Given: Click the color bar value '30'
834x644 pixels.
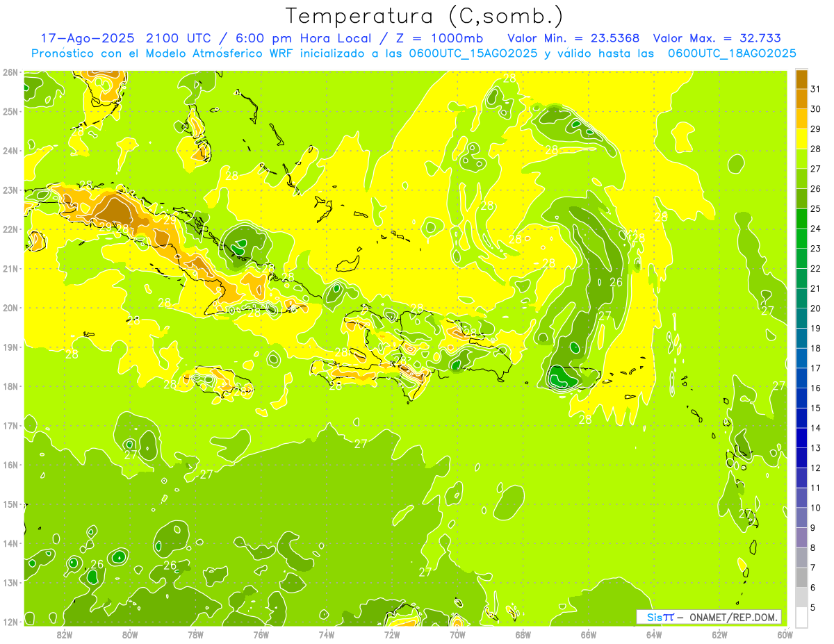Looking at the screenshot, I should point(815,108).
